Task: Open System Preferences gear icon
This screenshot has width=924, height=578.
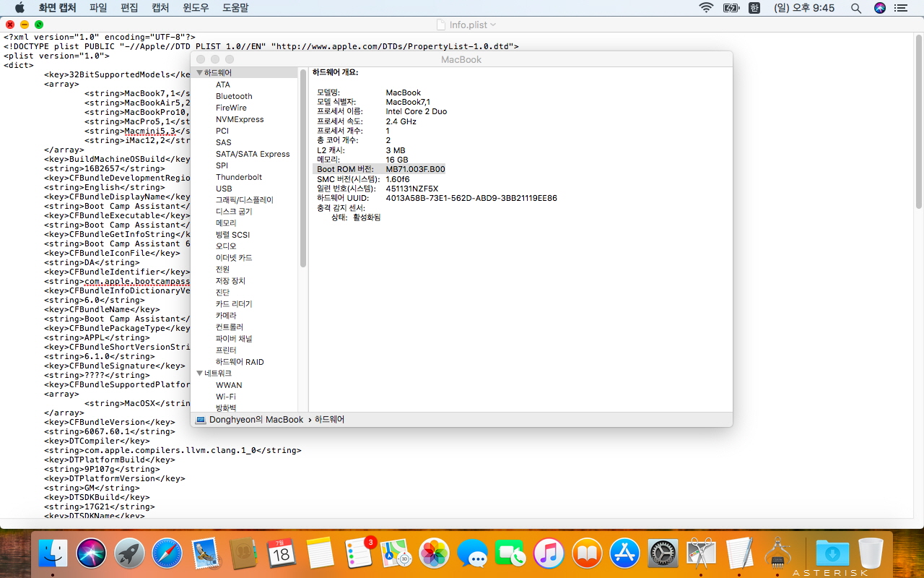Action: (x=663, y=554)
